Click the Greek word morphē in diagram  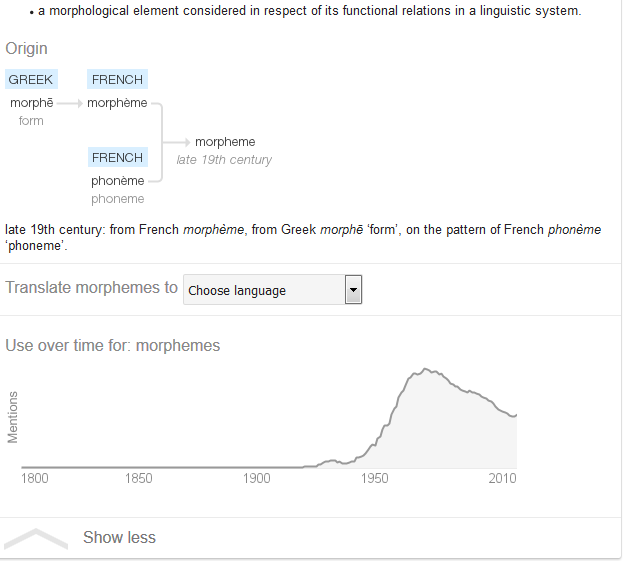[31, 103]
